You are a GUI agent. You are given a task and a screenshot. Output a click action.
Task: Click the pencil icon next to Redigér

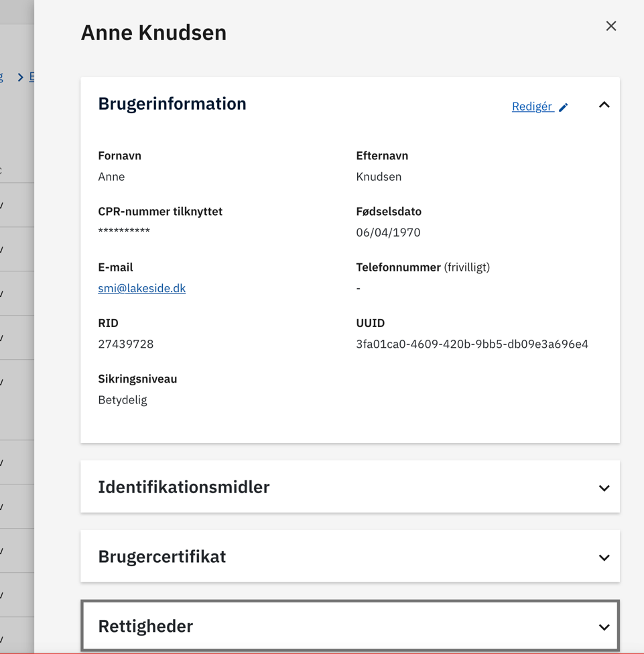pyautogui.click(x=563, y=107)
